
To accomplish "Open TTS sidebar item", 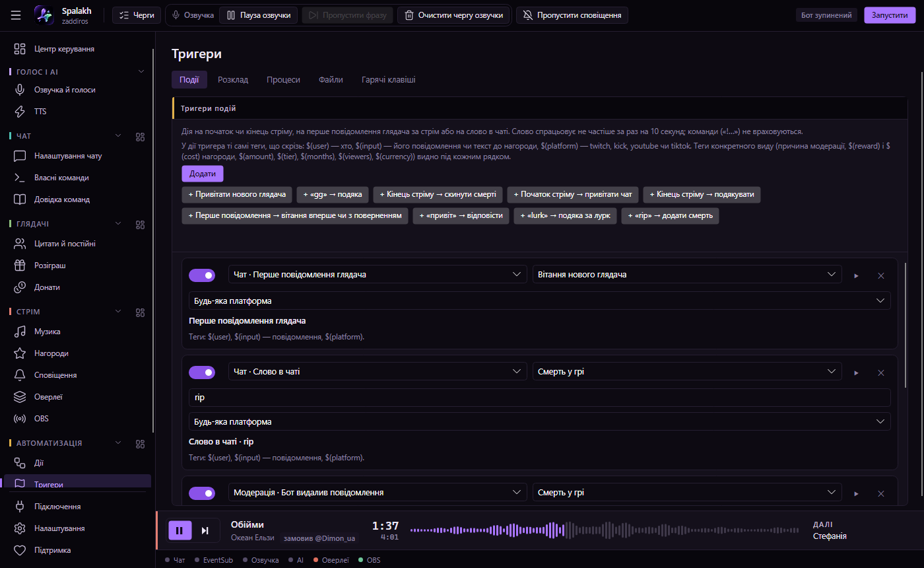I will pos(77,112).
